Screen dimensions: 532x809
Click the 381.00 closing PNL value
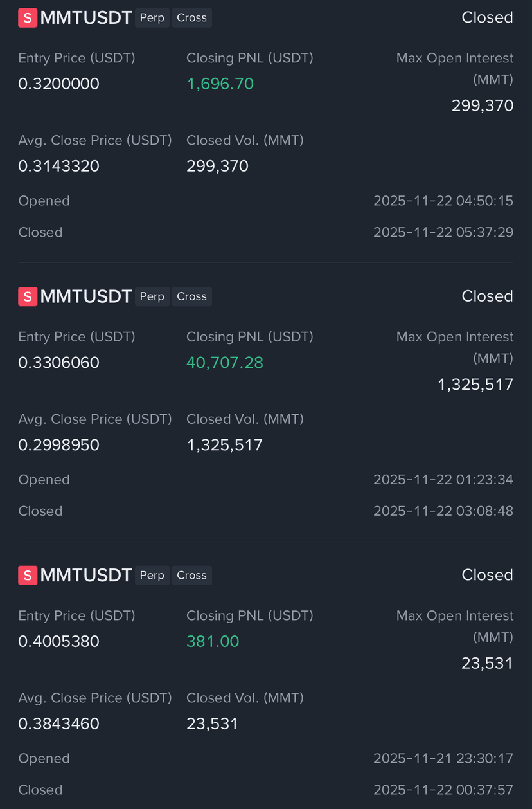pos(213,641)
